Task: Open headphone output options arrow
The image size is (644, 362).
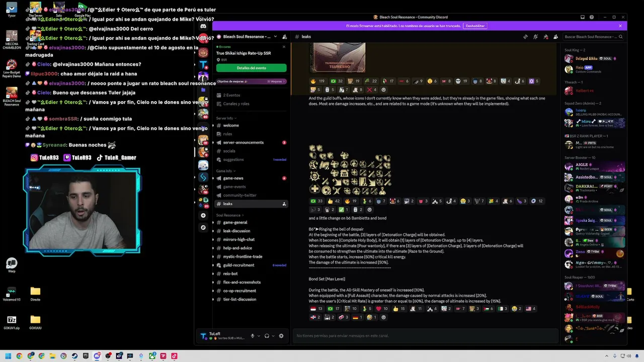Action: [x=273, y=336]
